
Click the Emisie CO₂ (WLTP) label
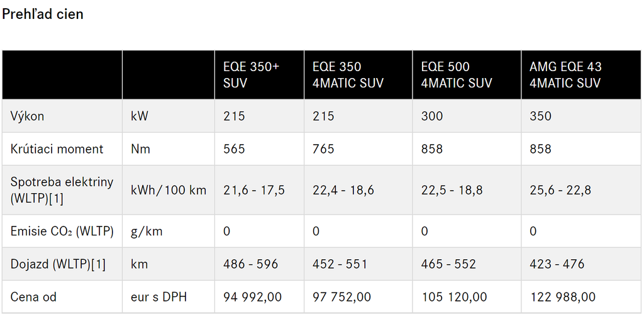pyautogui.click(x=62, y=232)
